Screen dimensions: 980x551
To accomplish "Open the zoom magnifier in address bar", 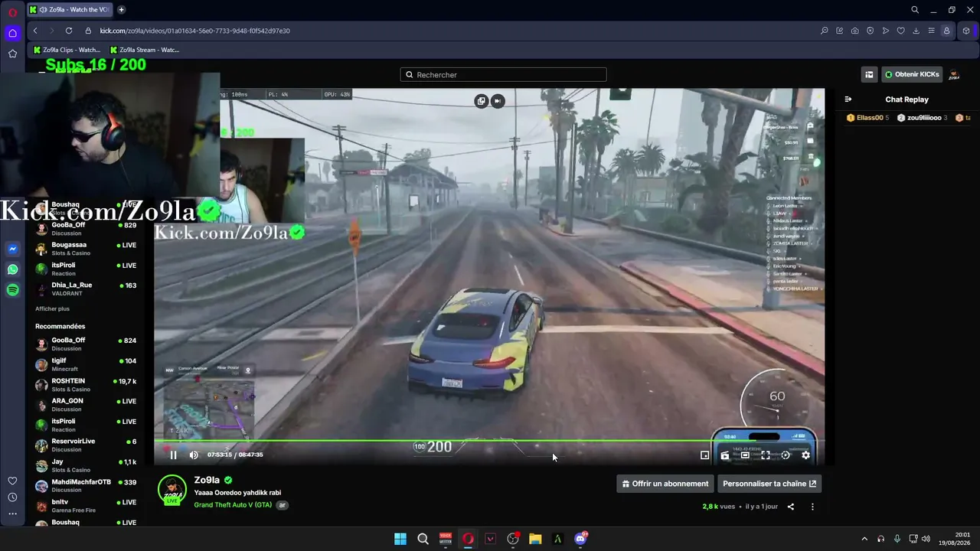I will [824, 31].
